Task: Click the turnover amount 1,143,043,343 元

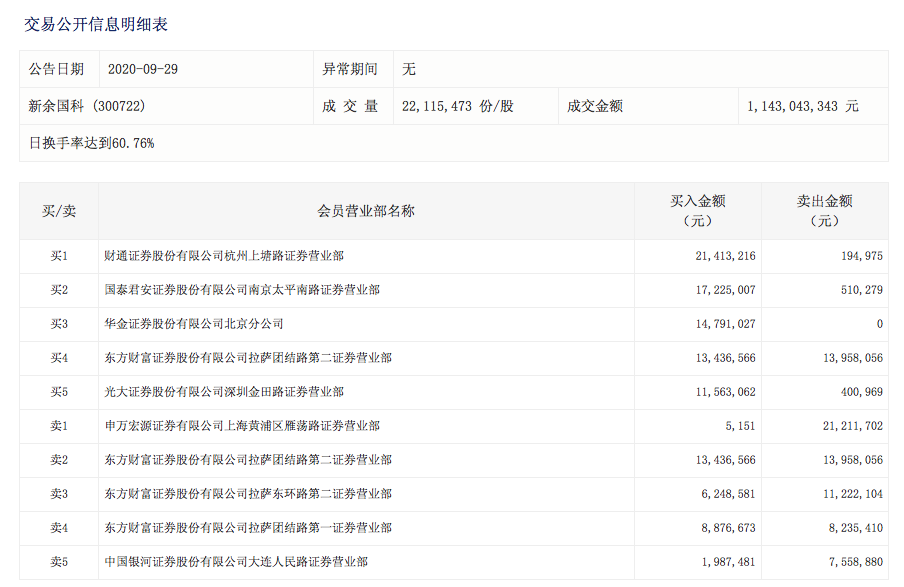Action: (x=802, y=106)
